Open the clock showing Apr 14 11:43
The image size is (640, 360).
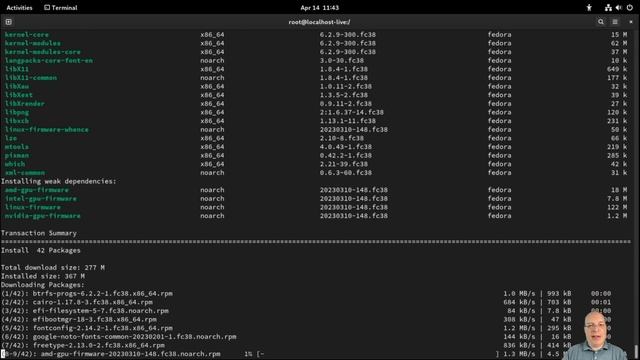pyautogui.click(x=320, y=8)
